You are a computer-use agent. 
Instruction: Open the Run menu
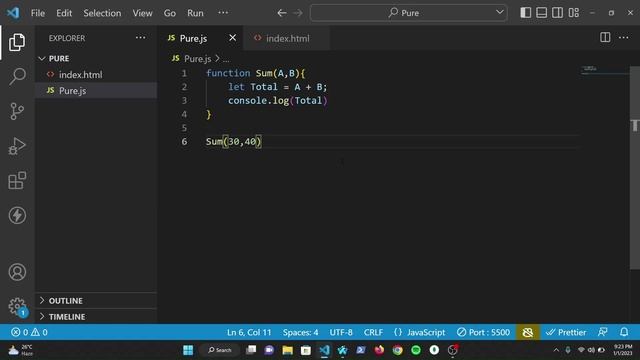[195, 13]
